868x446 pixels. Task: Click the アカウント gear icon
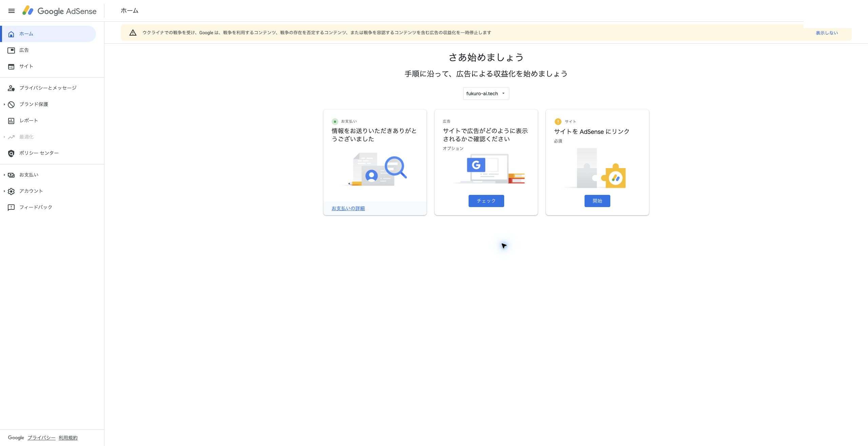[11, 191]
